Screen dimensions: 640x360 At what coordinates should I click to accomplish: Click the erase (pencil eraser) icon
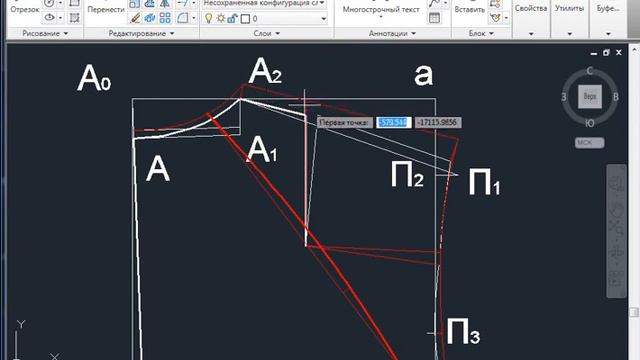coord(135,18)
